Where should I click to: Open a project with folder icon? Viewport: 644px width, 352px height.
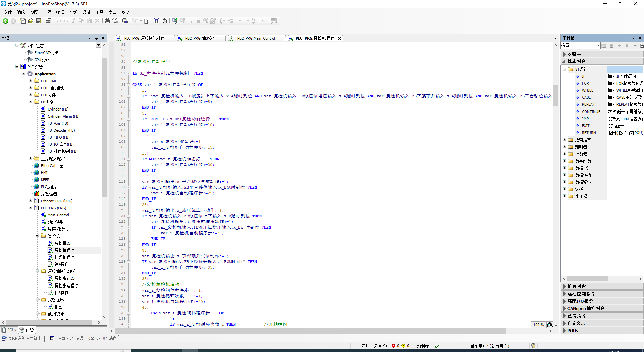[x=31, y=21]
